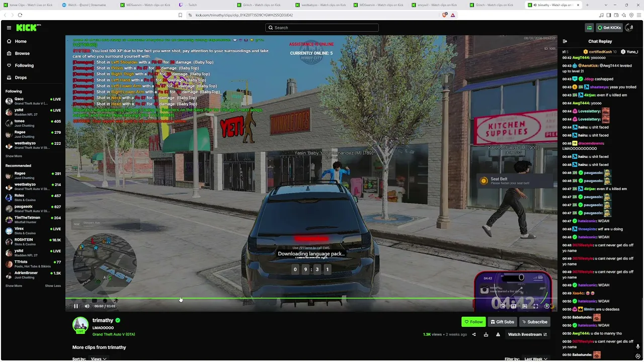Expand Show More under Following
Viewport: 644px width, 362px height.
pyautogui.click(x=14, y=156)
